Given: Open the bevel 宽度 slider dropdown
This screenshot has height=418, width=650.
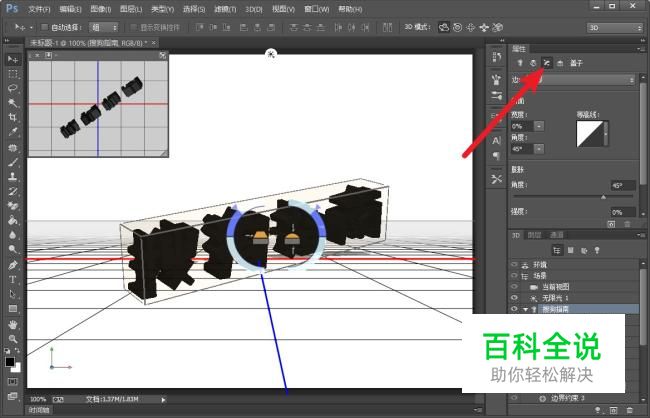Looking at the screenshot, I should tap(539, 126).
